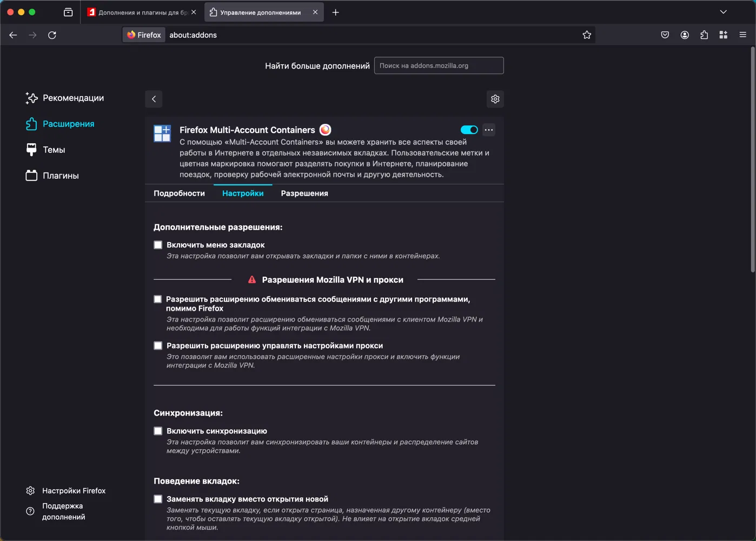Image resolution: width=756 pixels, height=541 pixels.
Task: Click the Расширения puzzle piece icon
Action: [31, 124]
